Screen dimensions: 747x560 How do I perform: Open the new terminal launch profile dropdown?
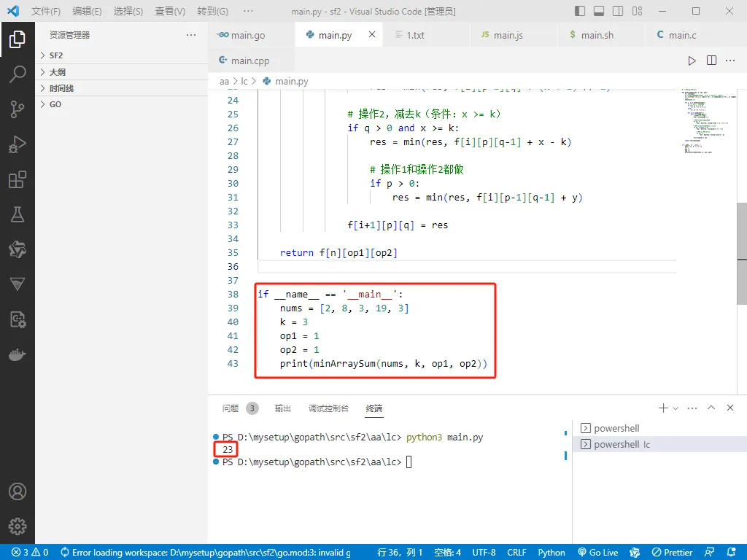676,408
